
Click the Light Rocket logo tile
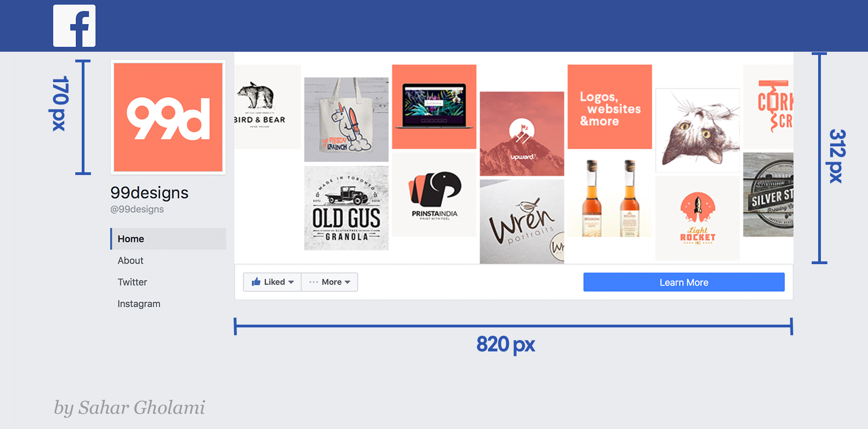[698, 218]
